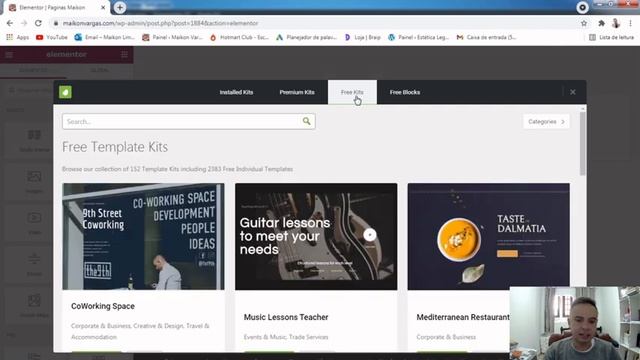640x360 pixels.
Task: Expand the Categories filter
Action: pos(546,122)
